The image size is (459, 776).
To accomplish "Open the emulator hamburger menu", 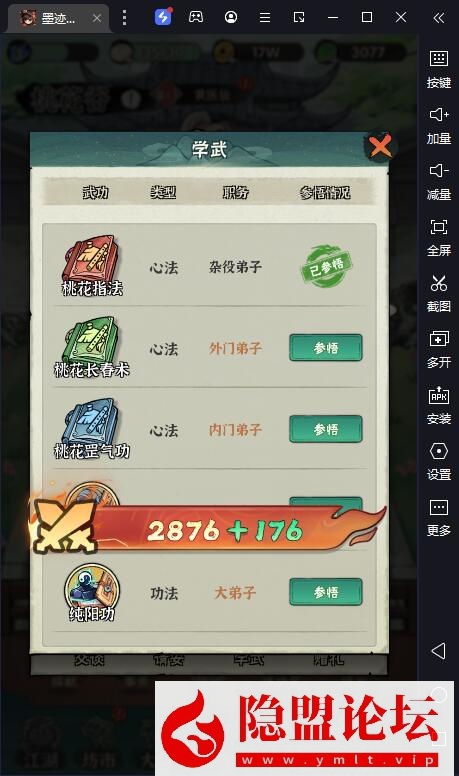I will coord(265,18).
